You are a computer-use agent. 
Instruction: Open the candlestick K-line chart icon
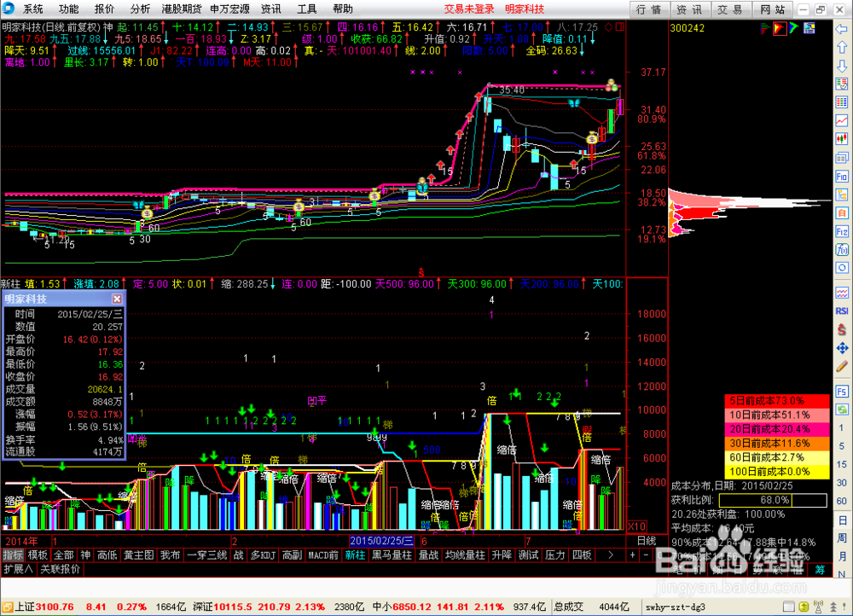(842, 139)
